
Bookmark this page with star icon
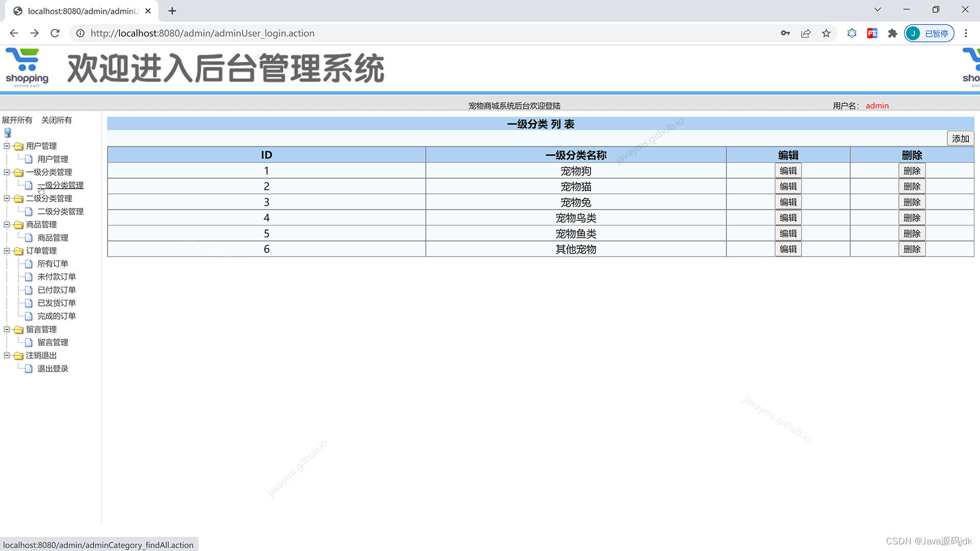(x=826, y=33)
